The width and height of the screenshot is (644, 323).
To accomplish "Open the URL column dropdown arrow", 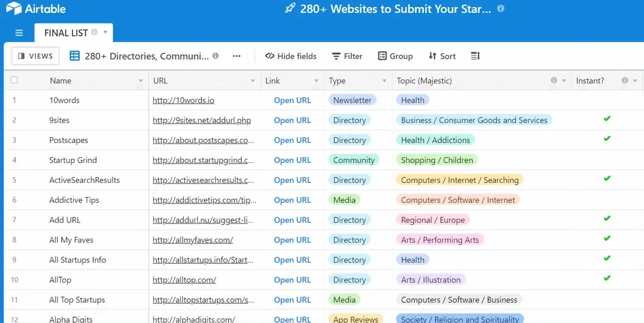I will 253,81.
